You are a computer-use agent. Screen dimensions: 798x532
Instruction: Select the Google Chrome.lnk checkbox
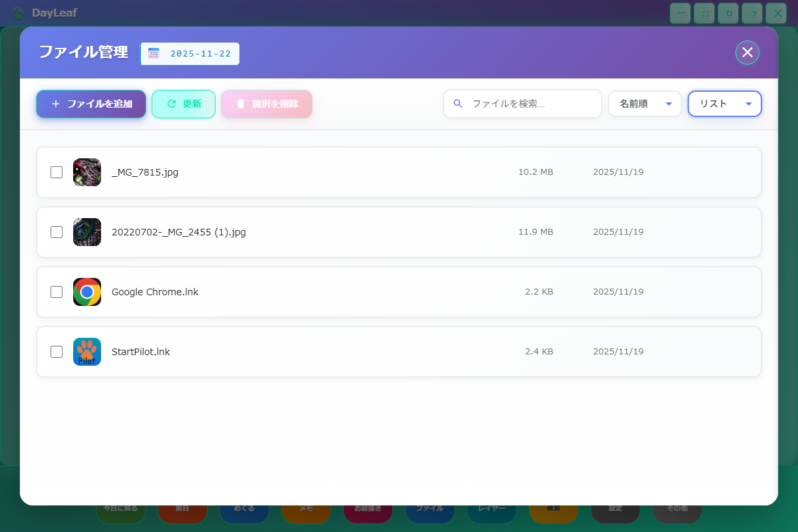[x=57, y=292]
